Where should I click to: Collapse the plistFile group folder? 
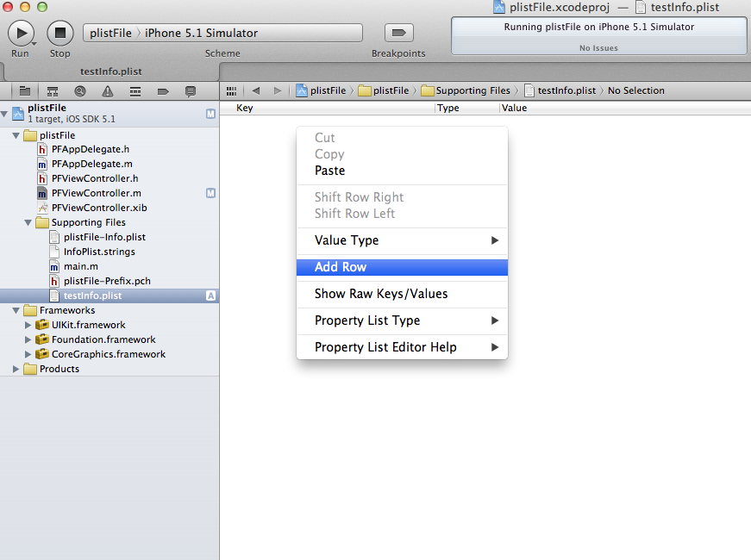pyautogui.click(x=16, y=135)
